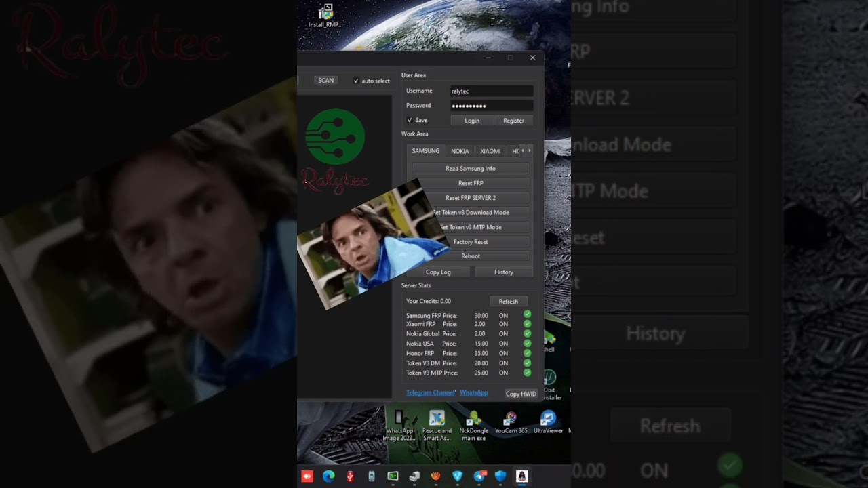Click the Nokia USA price 15.00 value
This screenshot has width=868, height=488.
[x=481, y=344]
